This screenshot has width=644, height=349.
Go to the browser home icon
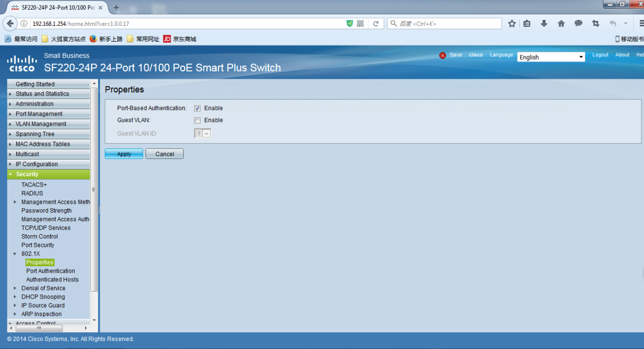[x=561, y=23]
